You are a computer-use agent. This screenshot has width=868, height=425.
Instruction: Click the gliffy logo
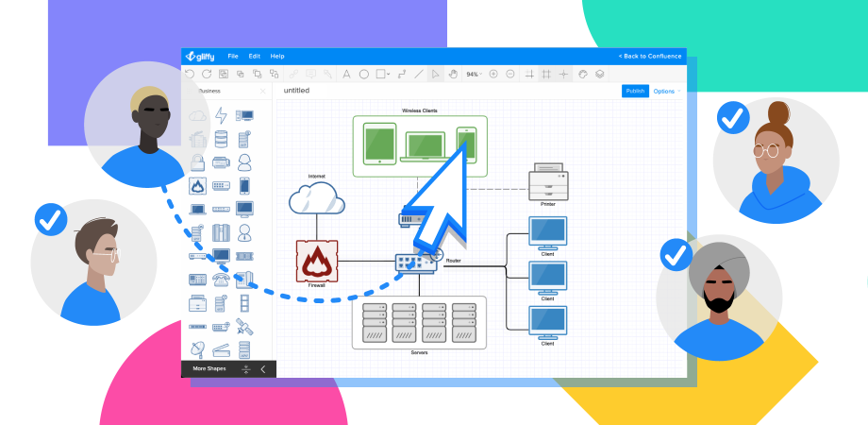pyautogui.click(x=200, y=56)
